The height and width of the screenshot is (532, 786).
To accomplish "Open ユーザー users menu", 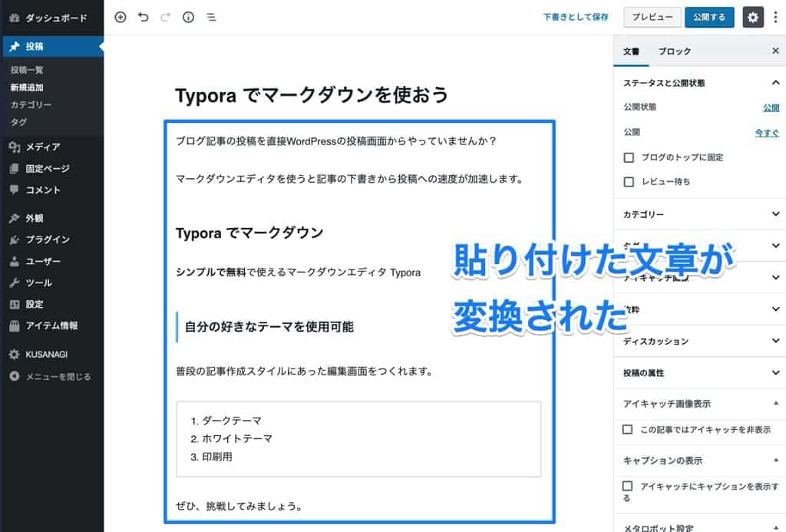I will (x=51, y=261).
